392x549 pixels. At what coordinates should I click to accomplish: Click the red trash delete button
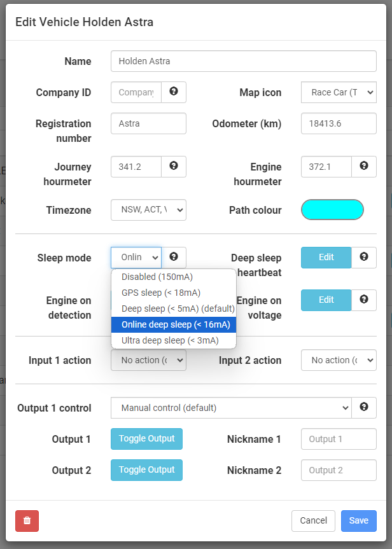[x=27, y=520]
